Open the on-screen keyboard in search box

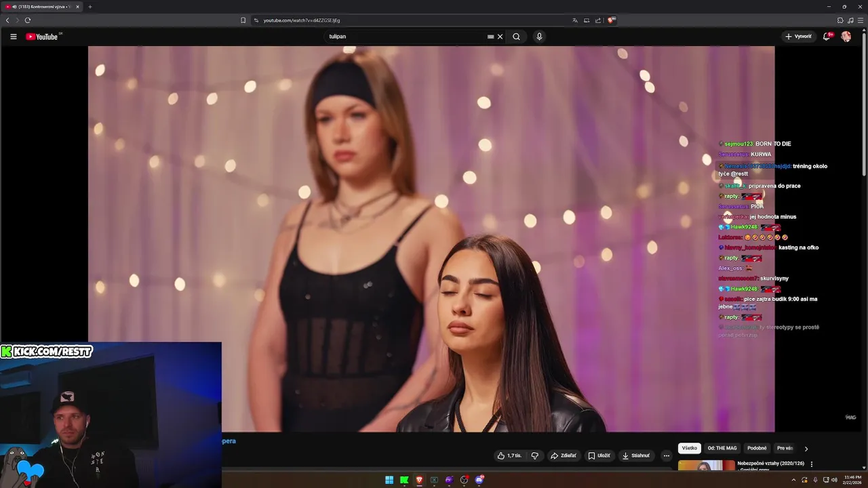coord(490,37)
